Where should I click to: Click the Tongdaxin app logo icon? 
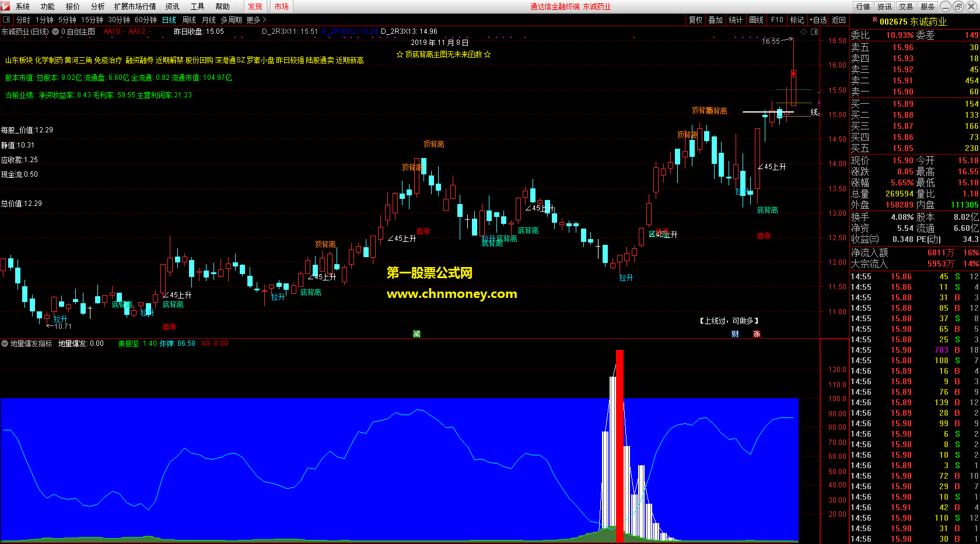pyautogui.click(x=6, y=6)
